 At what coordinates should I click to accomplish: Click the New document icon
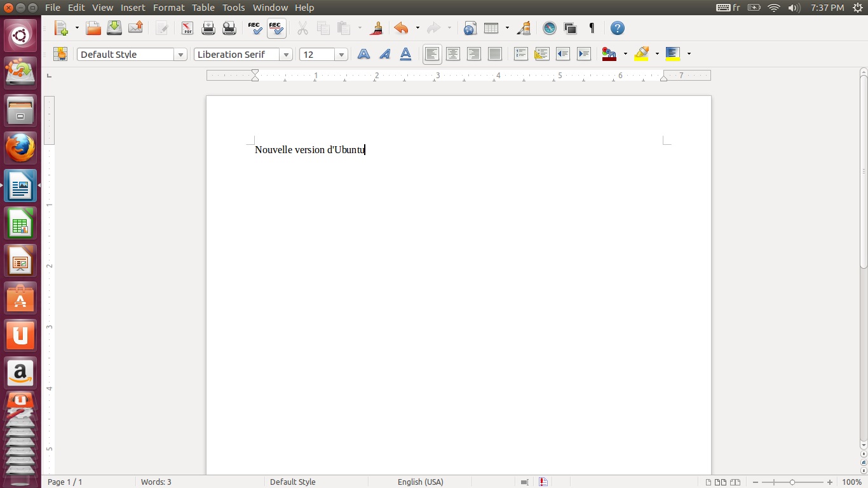61,28
